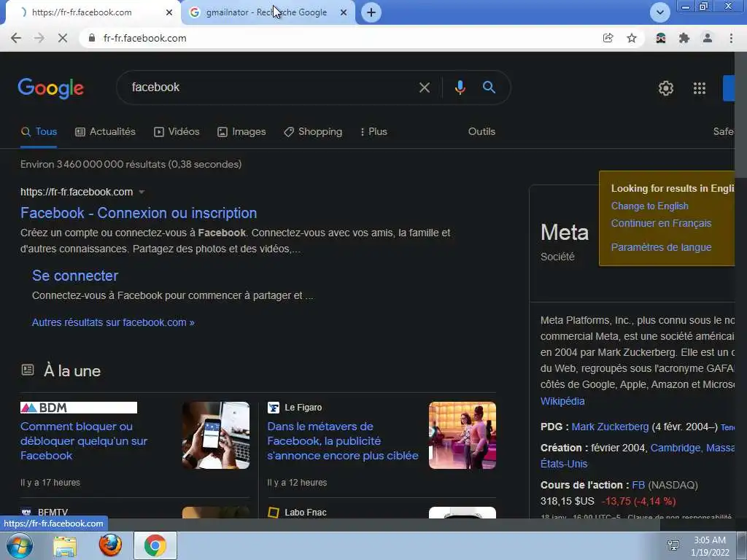The image size is (747, 560).
Task: Click Change to English link
Action: (650, 206)
